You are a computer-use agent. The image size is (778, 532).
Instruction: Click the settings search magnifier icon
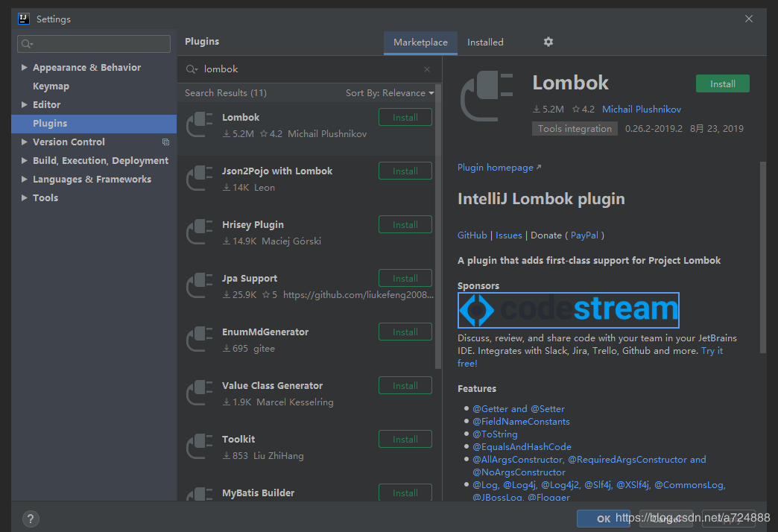pos(27,44)
